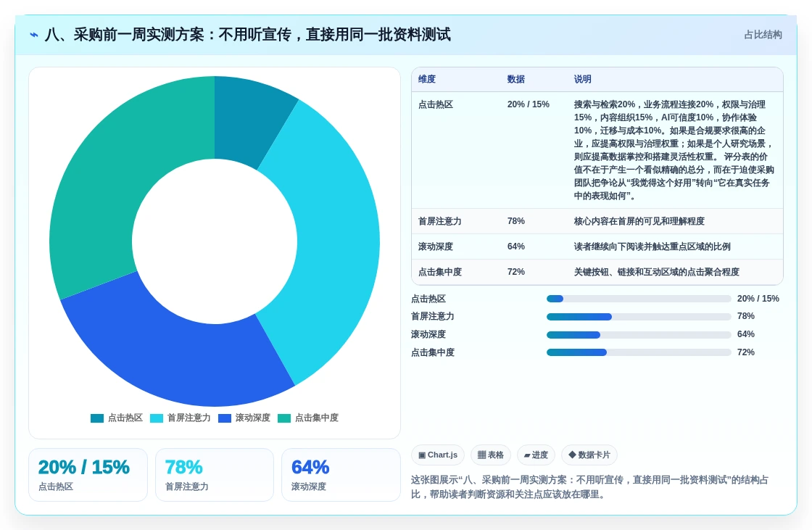
Task: Click the Chart.js tag chip
Action: [438, 455]
